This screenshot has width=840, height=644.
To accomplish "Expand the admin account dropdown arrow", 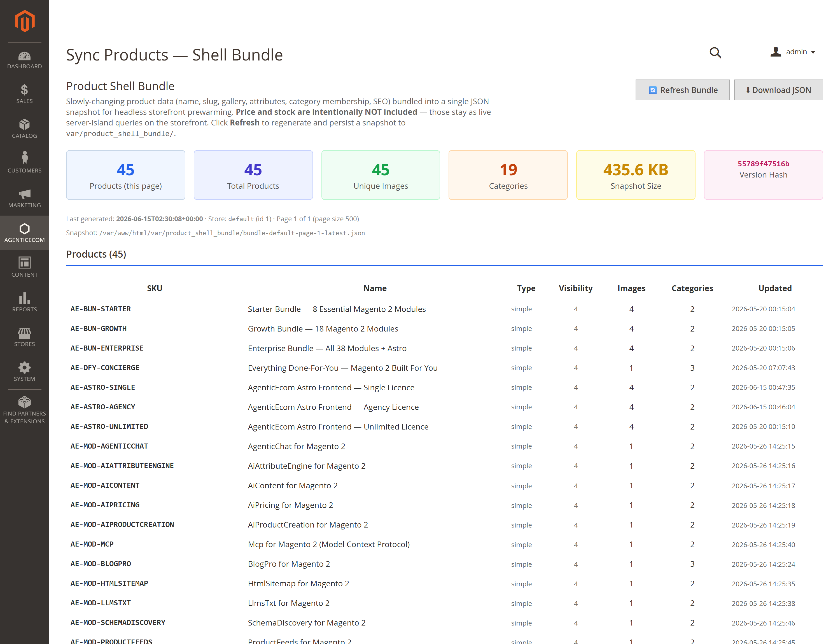I will [813, 52].
